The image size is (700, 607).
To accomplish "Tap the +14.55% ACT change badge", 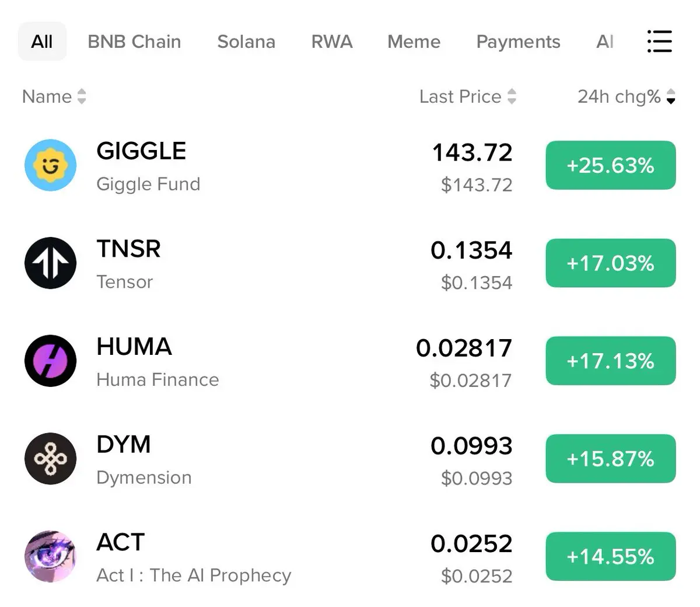I will coord(611,556).
